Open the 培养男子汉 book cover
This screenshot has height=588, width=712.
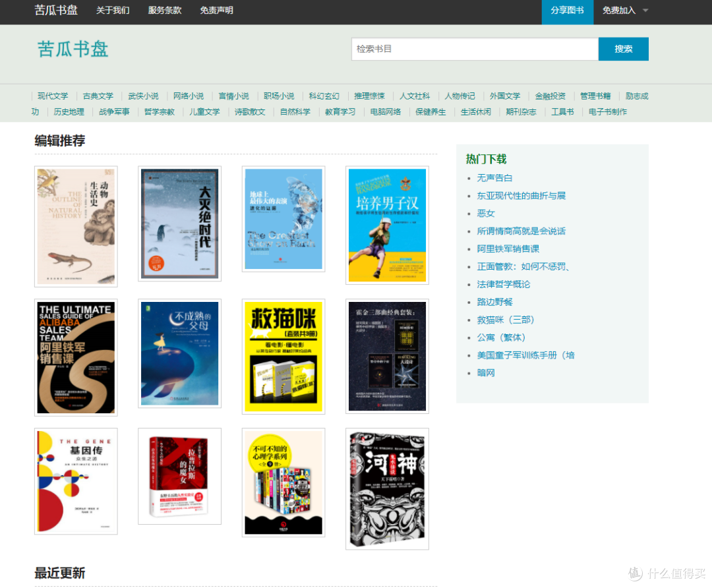[x=387, y=225]
